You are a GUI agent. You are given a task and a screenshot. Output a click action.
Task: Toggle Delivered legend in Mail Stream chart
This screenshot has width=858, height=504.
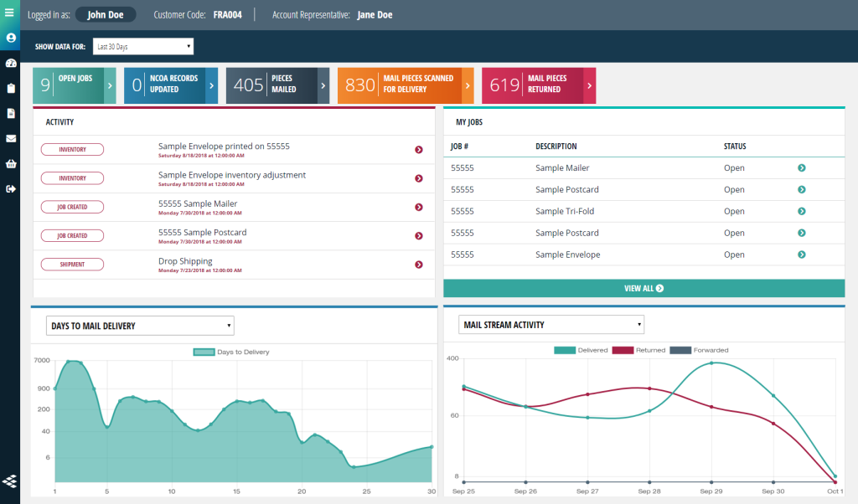pyautogui.click(x=579, y=350)
